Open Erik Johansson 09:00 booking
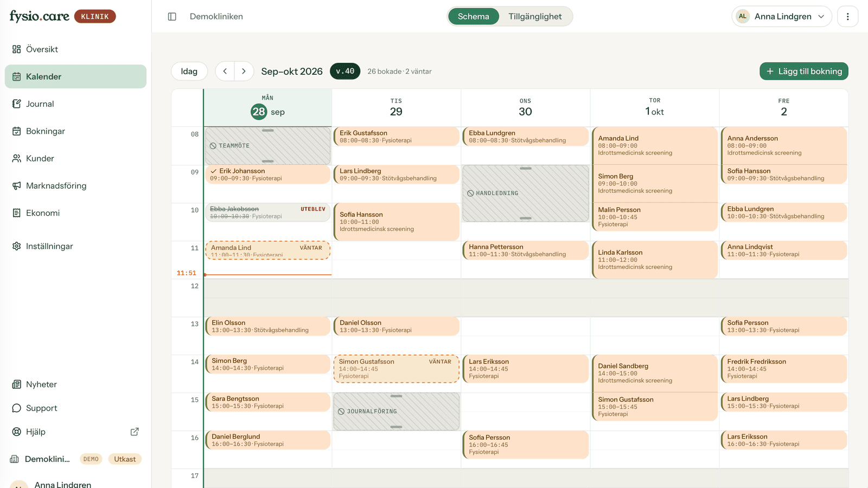The image size is (868, 488). coord(268,175)
